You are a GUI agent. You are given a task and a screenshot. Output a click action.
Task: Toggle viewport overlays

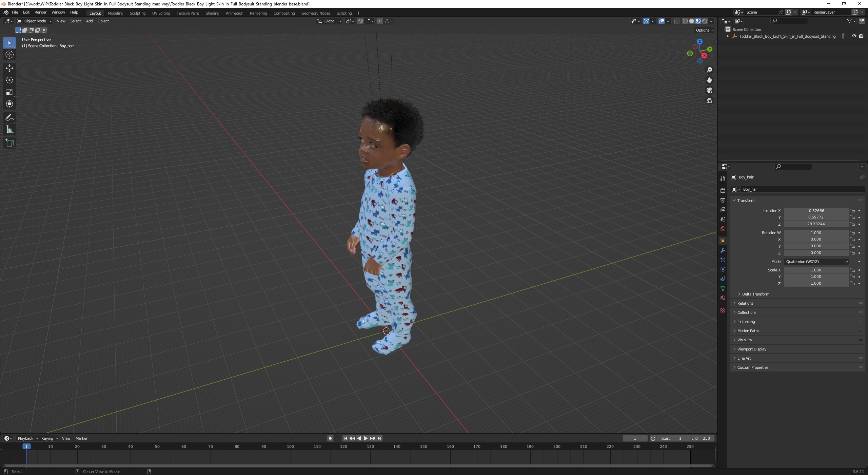coord(662,21)
